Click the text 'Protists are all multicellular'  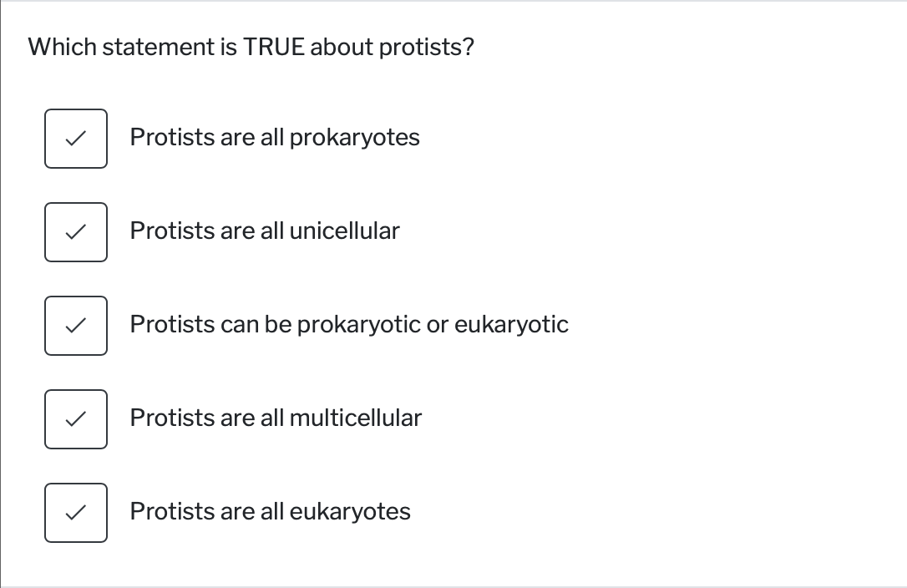tap(276, 418)
